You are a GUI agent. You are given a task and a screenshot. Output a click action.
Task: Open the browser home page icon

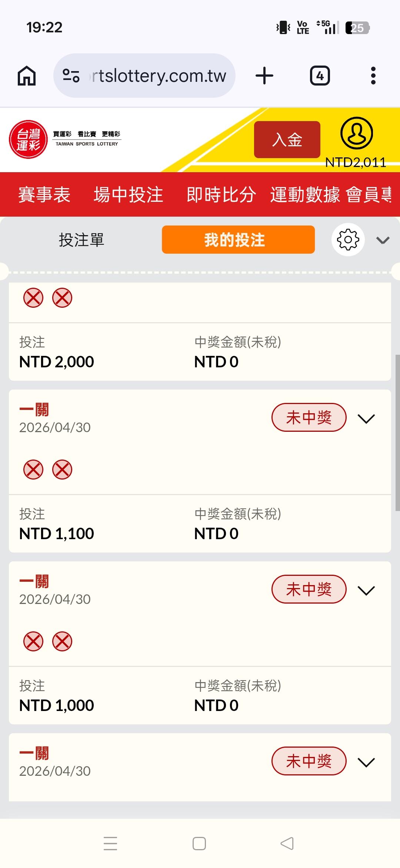(27, 76)
